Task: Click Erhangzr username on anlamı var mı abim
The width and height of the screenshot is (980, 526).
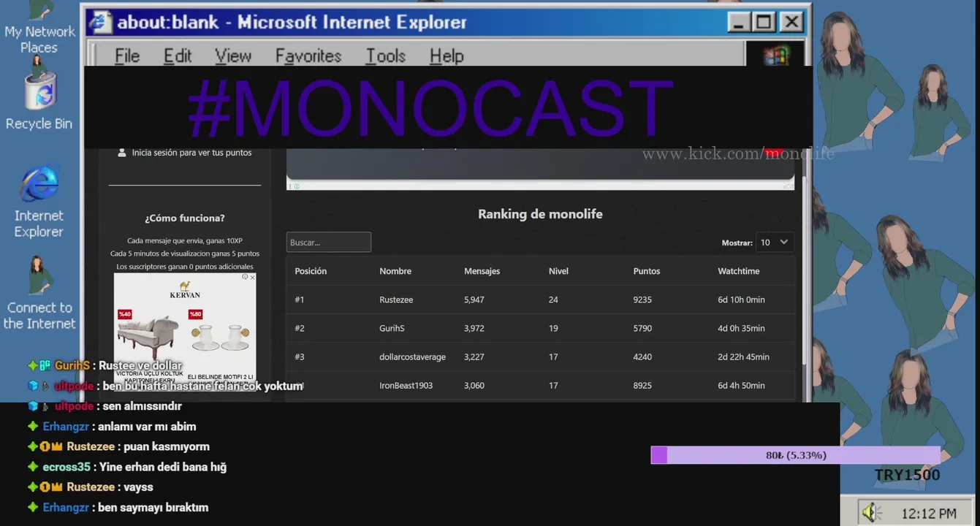Action: point(66,427)
